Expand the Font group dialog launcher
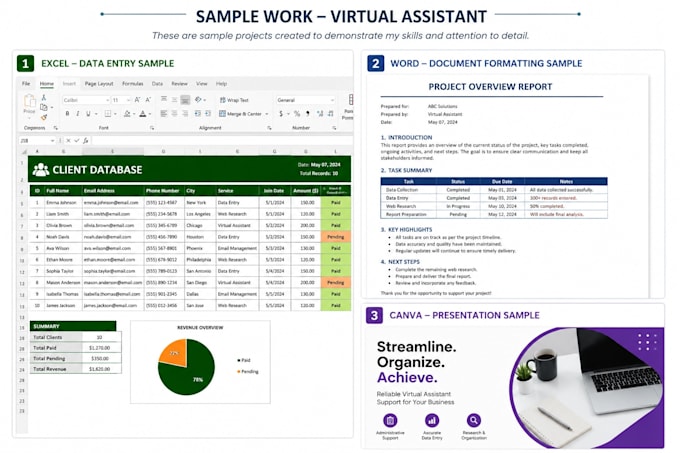 coord(152,128)
